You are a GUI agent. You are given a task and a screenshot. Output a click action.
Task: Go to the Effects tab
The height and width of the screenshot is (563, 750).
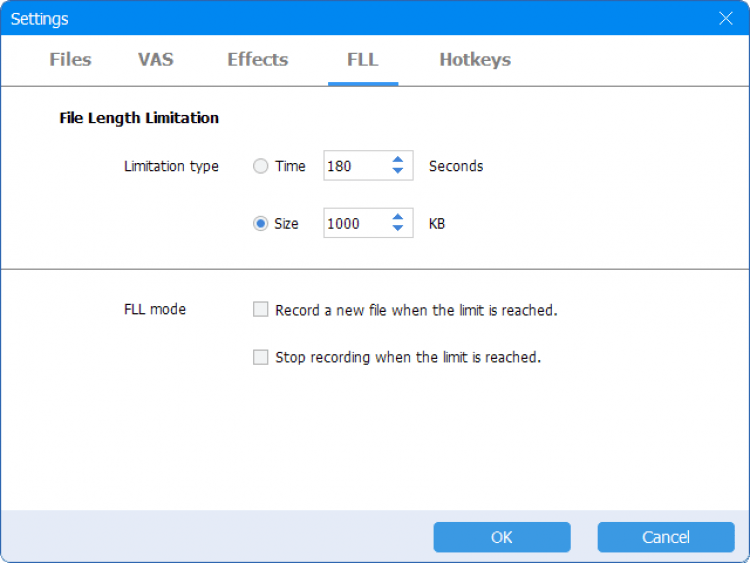(x=257, y=60)
